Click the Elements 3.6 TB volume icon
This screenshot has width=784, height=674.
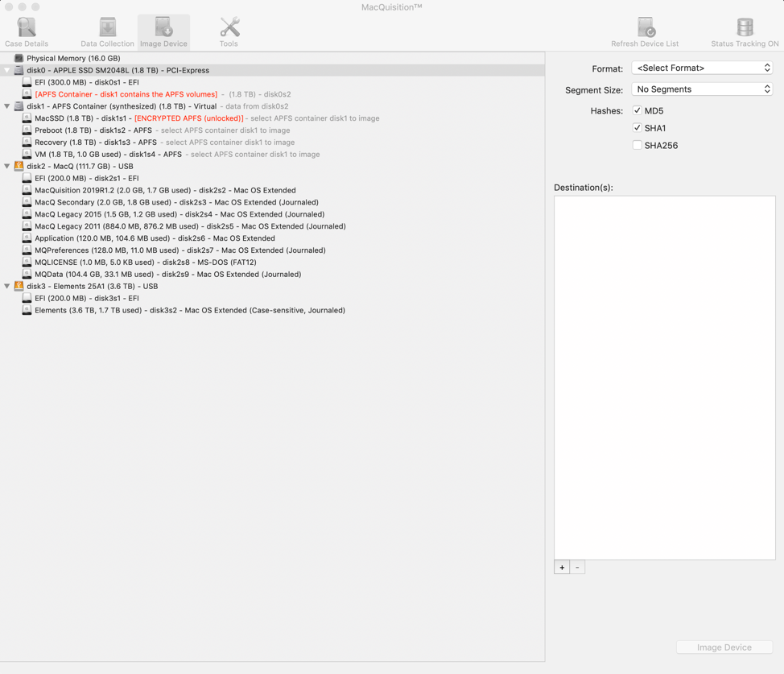(x=27, y=310)
